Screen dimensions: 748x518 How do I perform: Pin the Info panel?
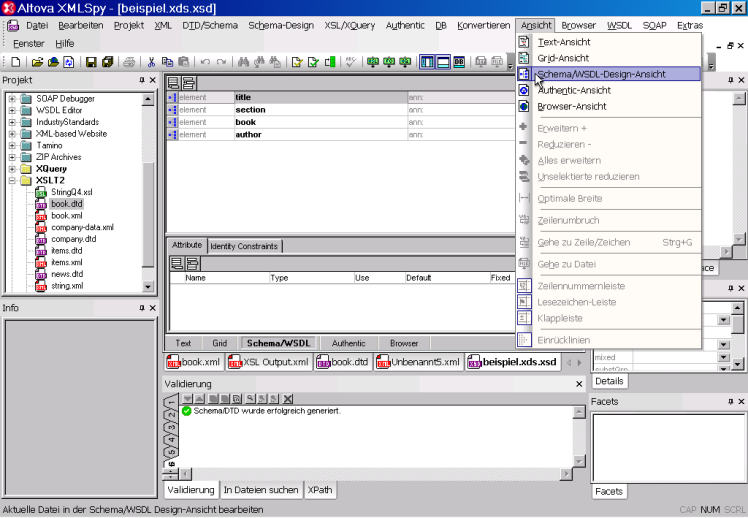pyautogui.click(x=142, y=308)
